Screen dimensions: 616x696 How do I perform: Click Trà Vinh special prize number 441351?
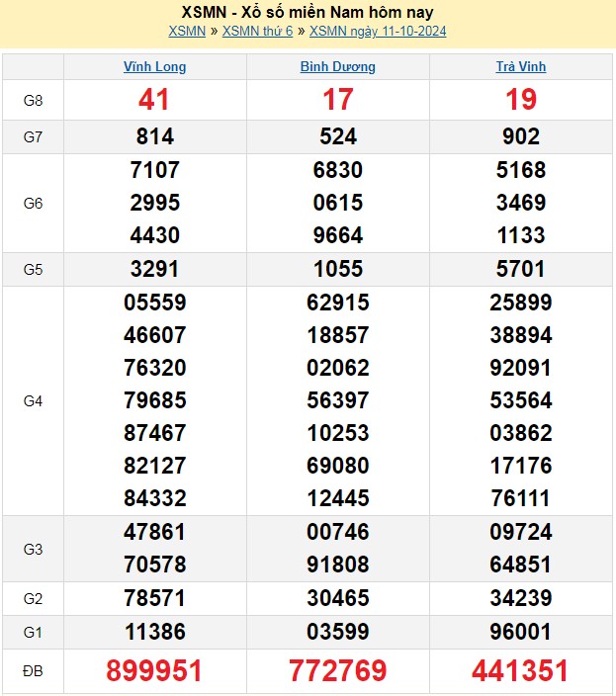point(521,671)
